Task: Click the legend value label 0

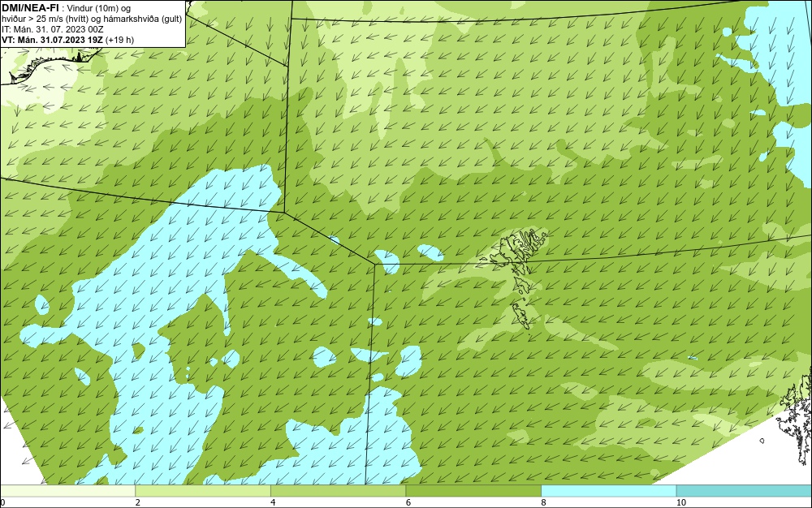Action: click(2, 502)
